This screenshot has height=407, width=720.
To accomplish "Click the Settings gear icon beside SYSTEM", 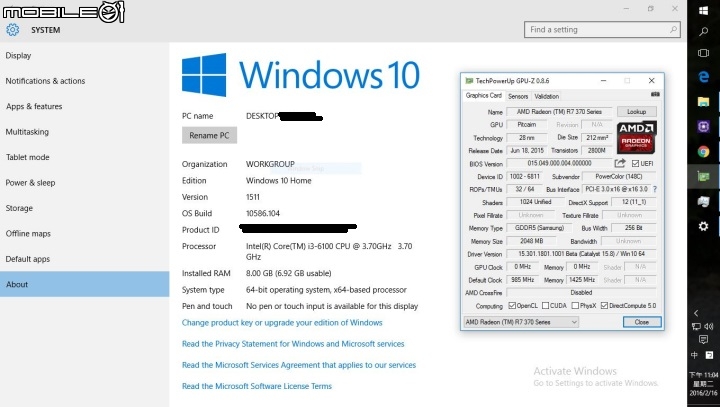I will pos(12,30).
